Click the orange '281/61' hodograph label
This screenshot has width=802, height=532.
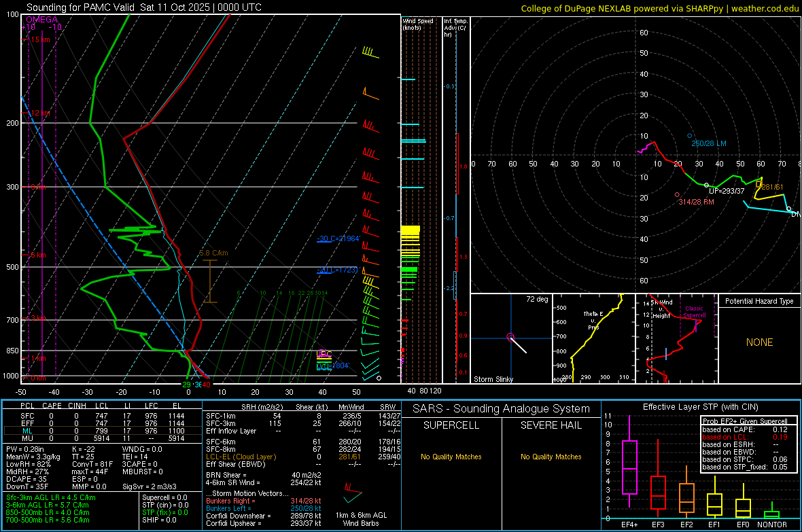pos(772,187)
